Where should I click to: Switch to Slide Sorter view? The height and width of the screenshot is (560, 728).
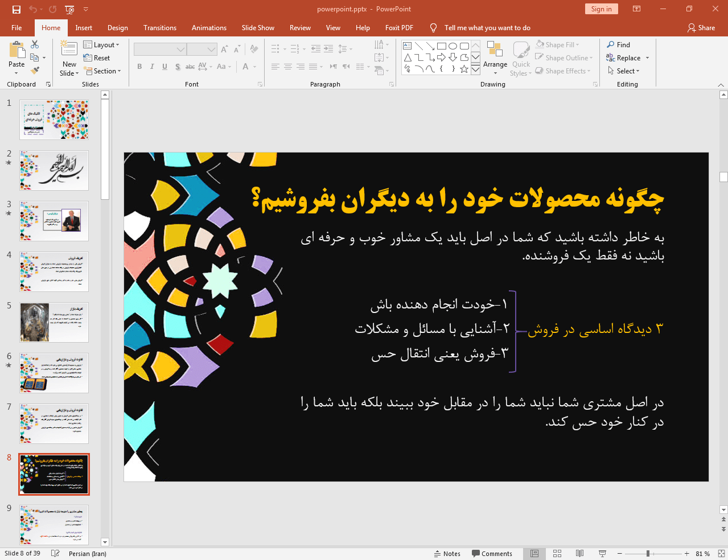pyautogui.click(x=557, y=554)
